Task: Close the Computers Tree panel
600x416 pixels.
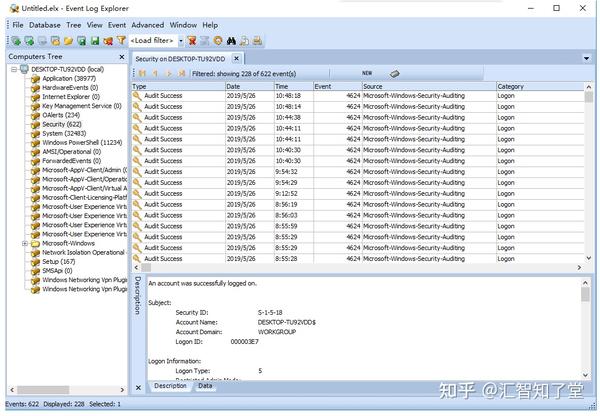Action: click(122, 57)
